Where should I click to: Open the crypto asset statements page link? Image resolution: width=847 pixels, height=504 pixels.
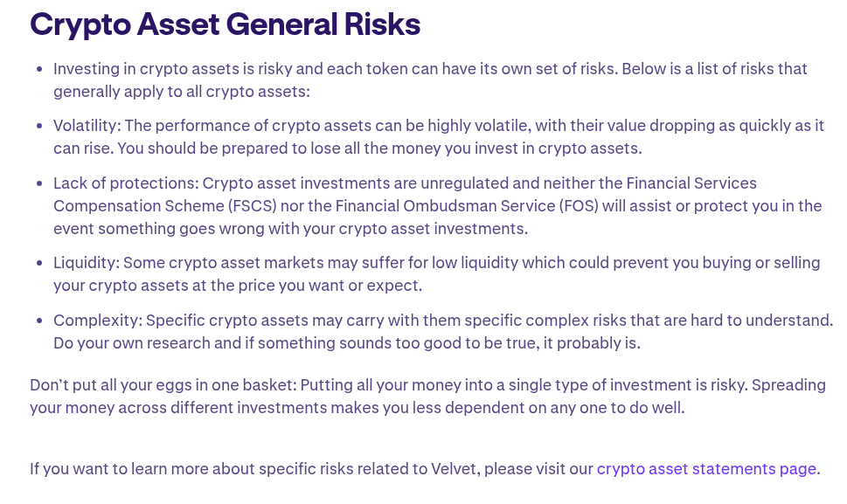point(706,469)
